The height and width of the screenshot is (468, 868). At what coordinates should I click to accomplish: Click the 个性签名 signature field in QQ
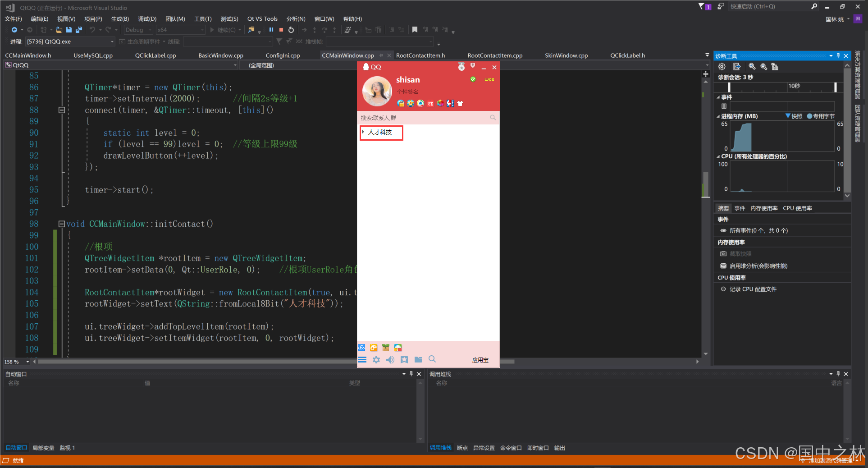point(408,92)
